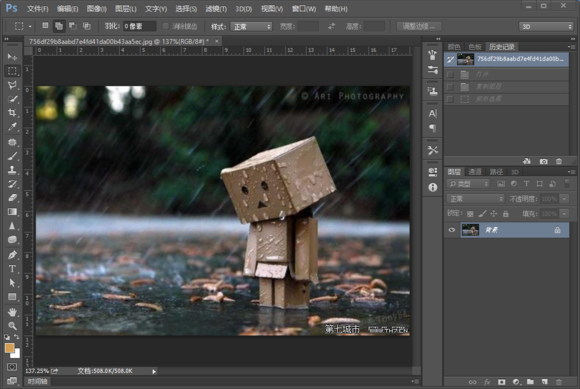Select the Clone Stamp tool
The height and width of the screenshot is (389, 580).
[x=12, y=170]
